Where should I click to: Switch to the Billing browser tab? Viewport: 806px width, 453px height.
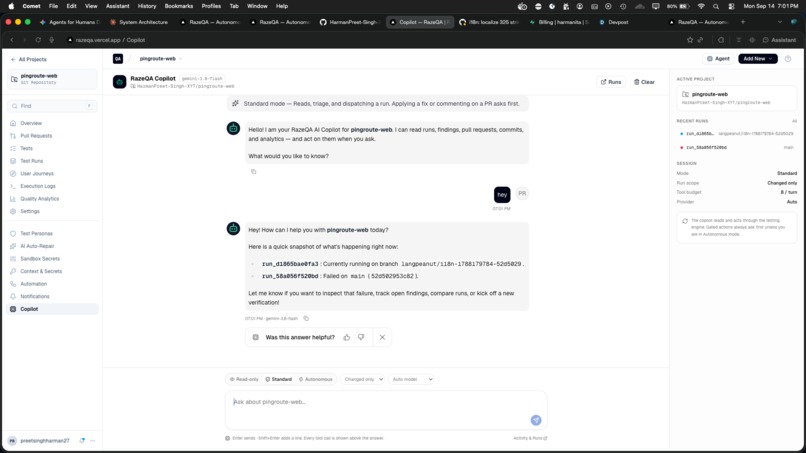(x=558, y=22)
